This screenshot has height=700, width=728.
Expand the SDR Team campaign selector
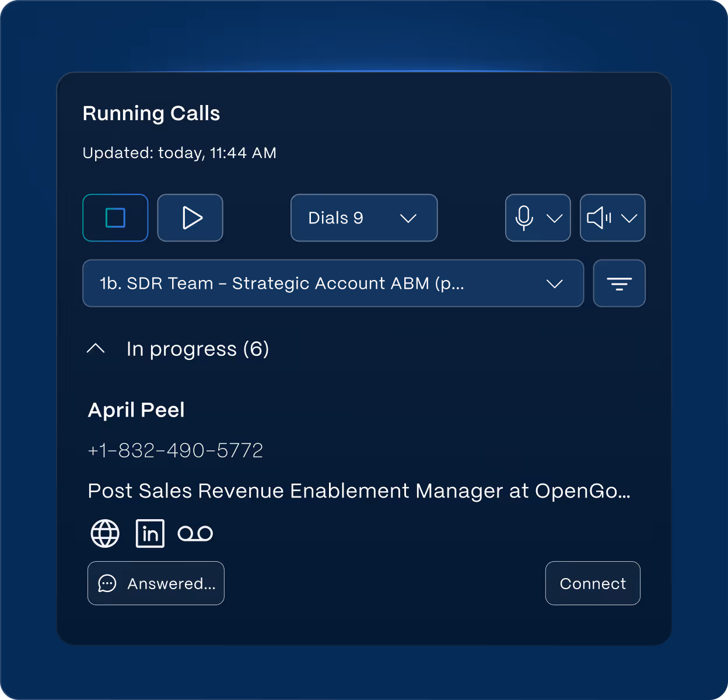coord(333,283)
